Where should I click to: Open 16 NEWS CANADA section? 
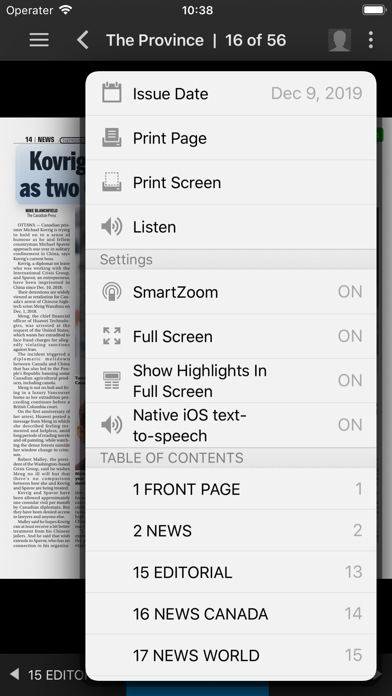tap(231, 614)
